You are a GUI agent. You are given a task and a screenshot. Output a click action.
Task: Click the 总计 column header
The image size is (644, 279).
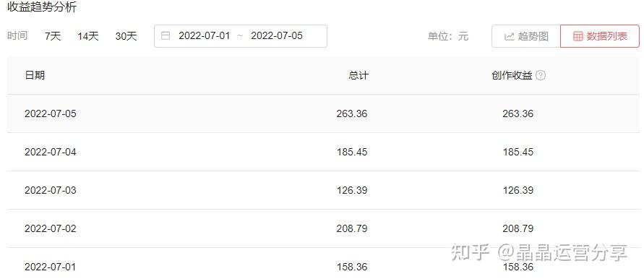click(359, 76)
